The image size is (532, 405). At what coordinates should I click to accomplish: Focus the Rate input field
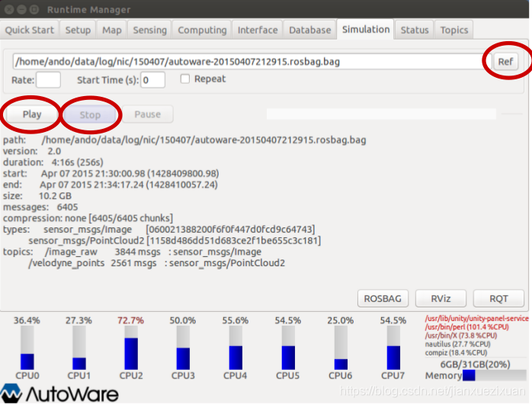pos(49,80)
